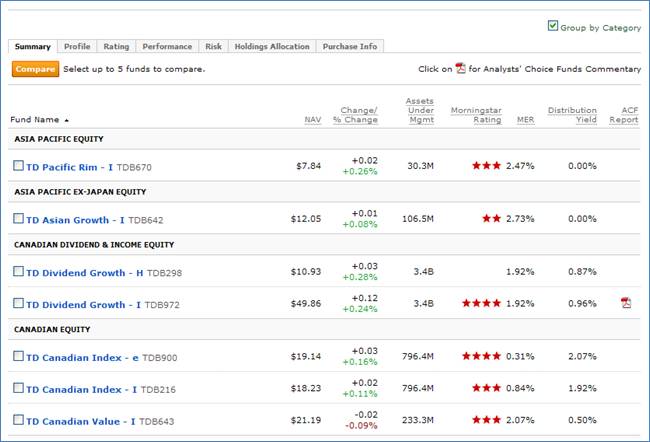The width and height of the screenshot is (650, 442).
Task: Click the $49.86 NAV value
Action: click(306, 304)
